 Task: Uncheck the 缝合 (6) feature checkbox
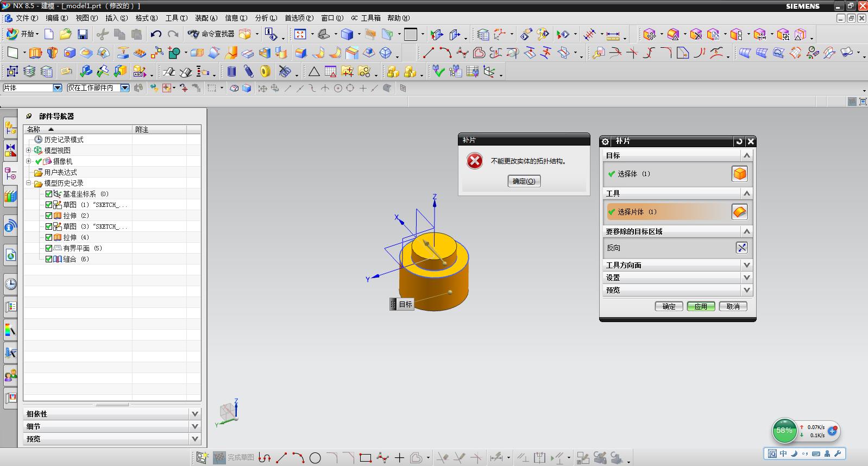(49, 259)
